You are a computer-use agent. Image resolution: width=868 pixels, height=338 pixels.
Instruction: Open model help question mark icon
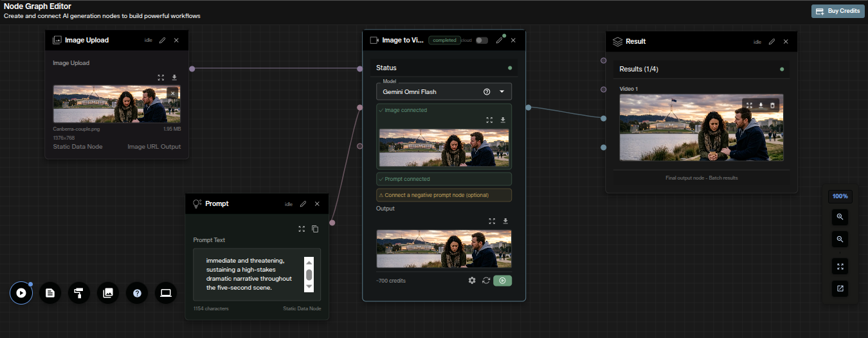tap(487, 91)
